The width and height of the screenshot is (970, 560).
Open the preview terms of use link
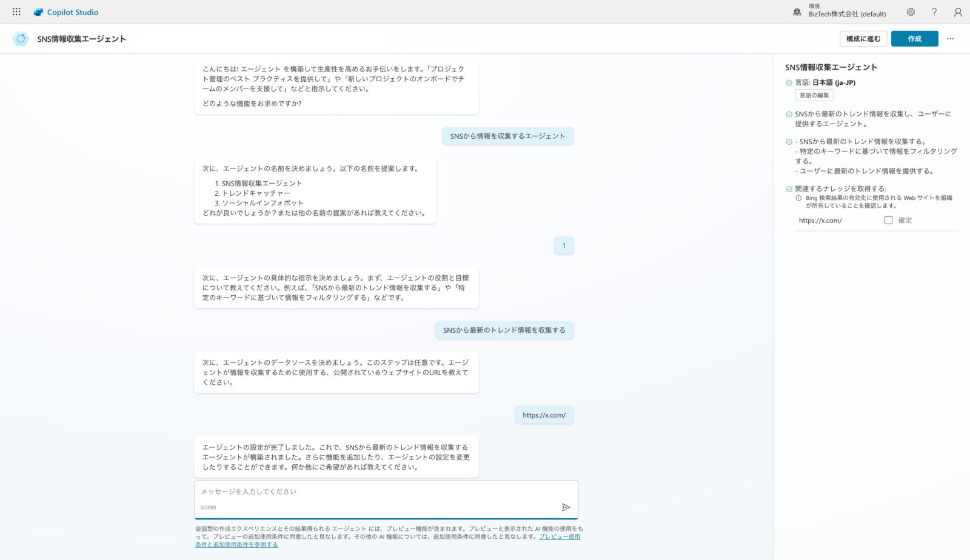point(559,537)
